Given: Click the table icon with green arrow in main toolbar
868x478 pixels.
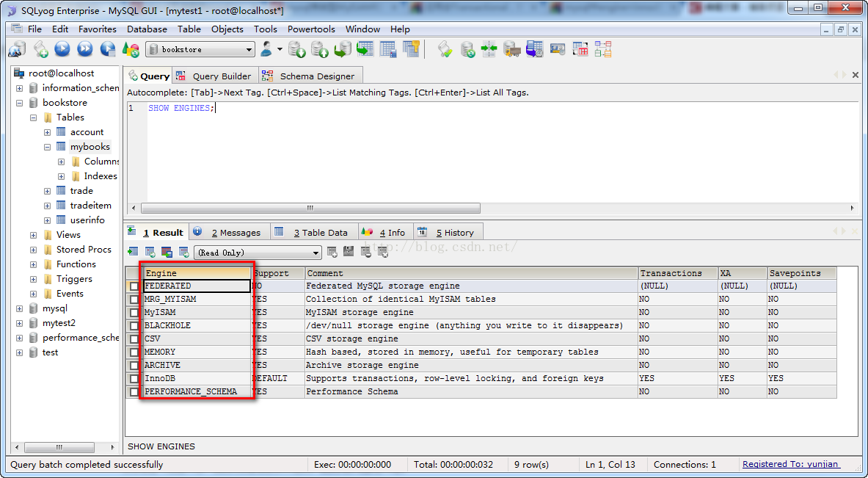Looking at the screenshot, I should click(365, 49).
